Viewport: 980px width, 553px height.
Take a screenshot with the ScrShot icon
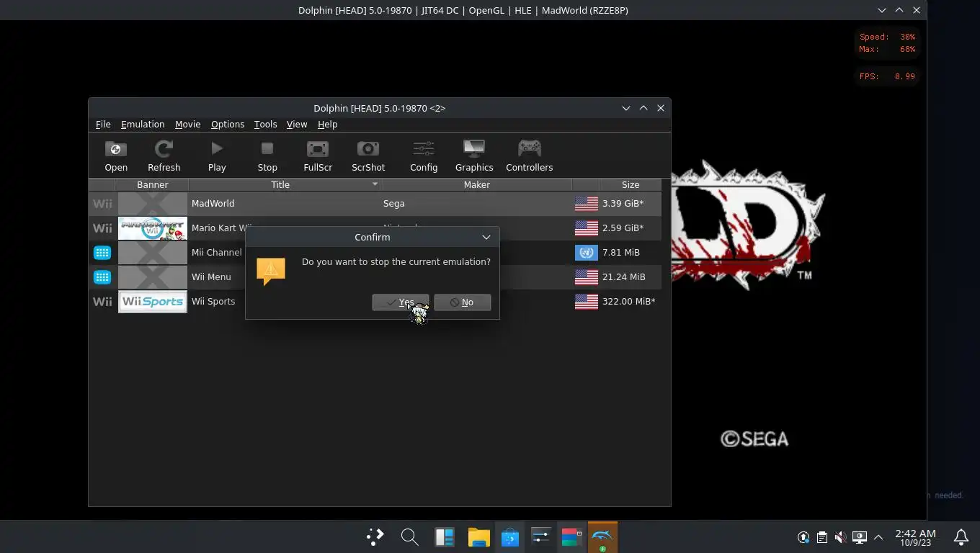pyautogui.click(x=368, y=149)
